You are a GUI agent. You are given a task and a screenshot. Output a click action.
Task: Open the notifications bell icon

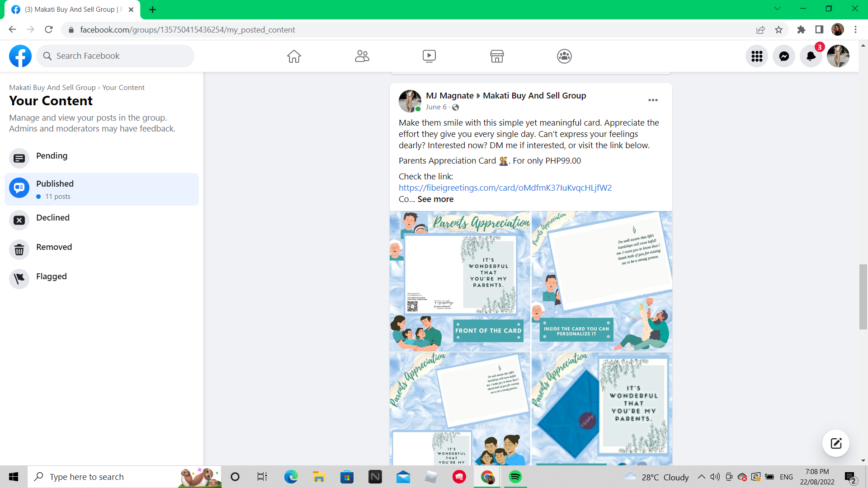click(x=811, y=56)
